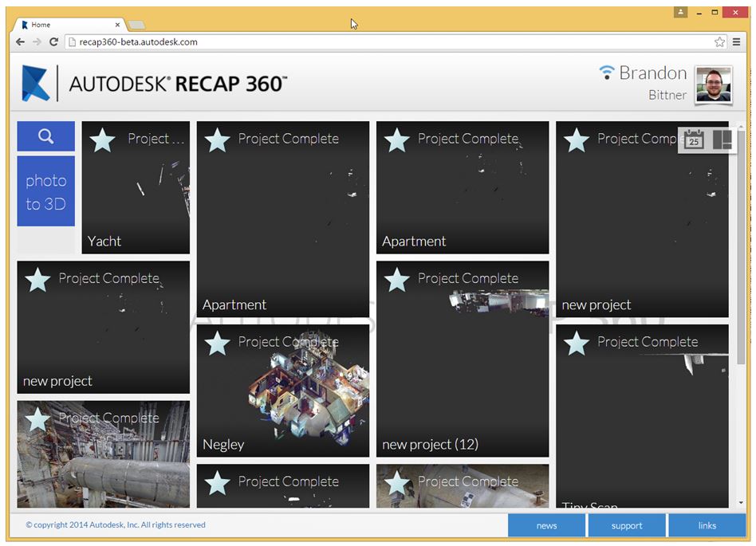Open the news footer button

546,525
